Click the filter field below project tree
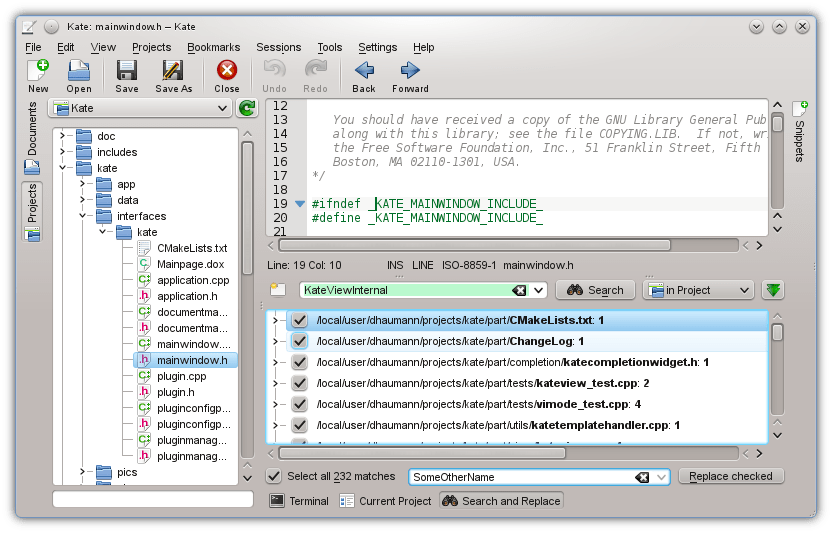Viewport: 832px width, 533px height. [153, 499]
